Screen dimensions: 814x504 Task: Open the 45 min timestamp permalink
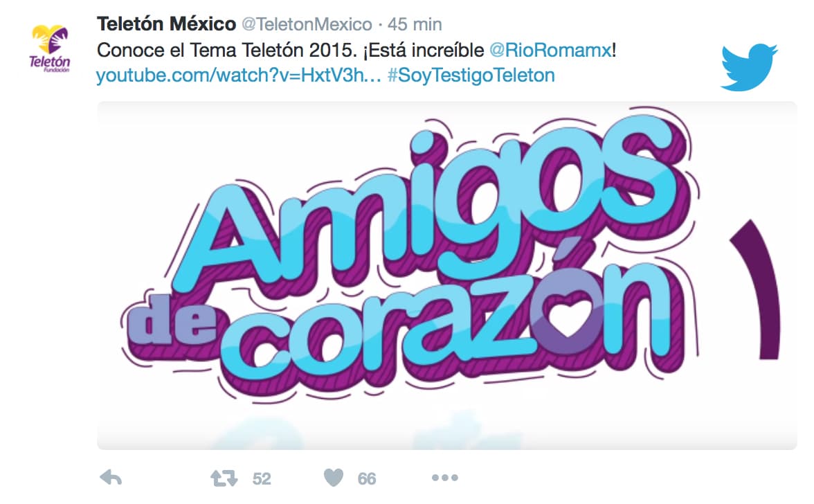coord(415,24)
